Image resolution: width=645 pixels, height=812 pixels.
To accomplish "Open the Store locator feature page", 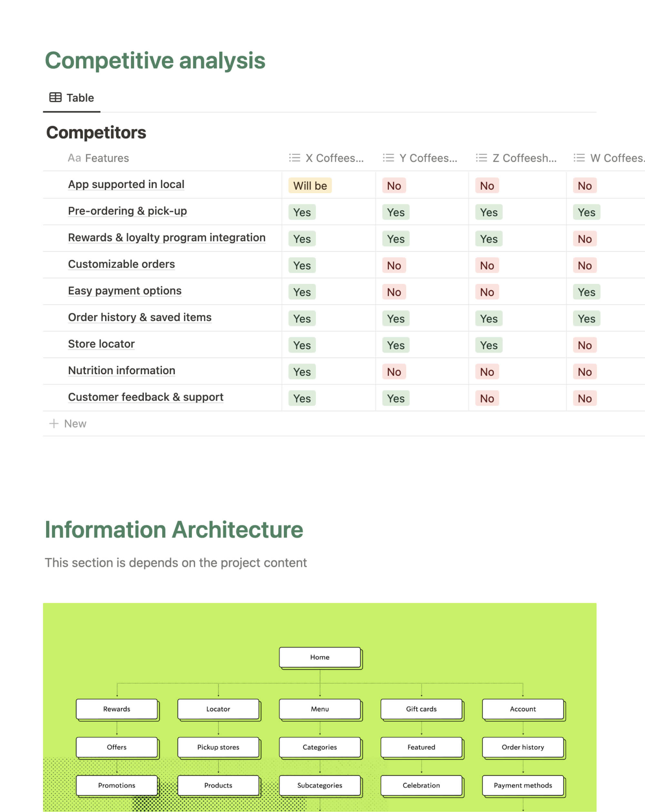I will point(101,344).
